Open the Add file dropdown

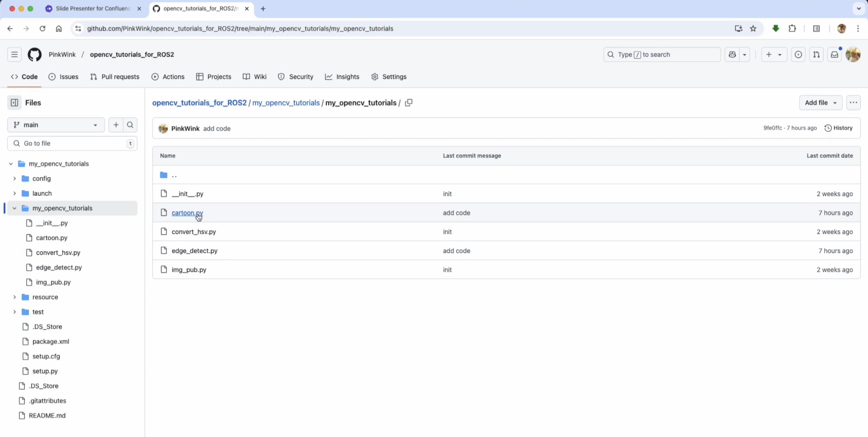820,103
